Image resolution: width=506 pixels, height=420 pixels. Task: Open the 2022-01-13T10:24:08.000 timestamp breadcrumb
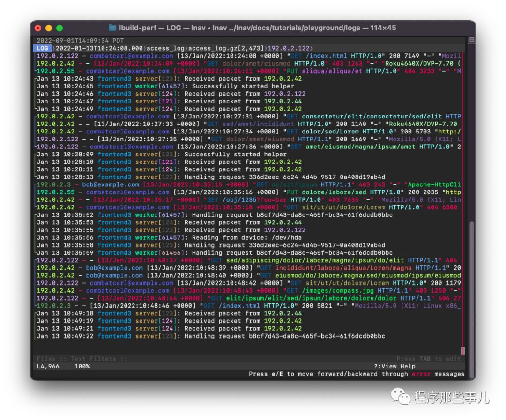tap(99, 48)
